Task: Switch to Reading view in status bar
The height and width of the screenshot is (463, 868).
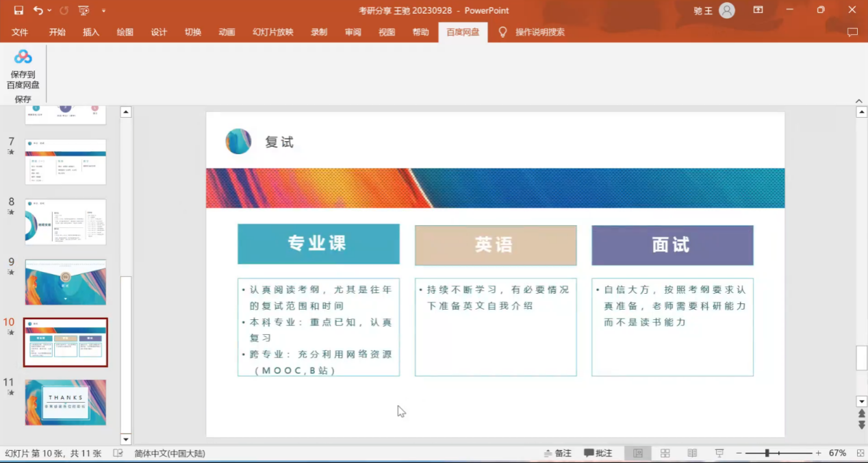Action: [x=692, y=453]
